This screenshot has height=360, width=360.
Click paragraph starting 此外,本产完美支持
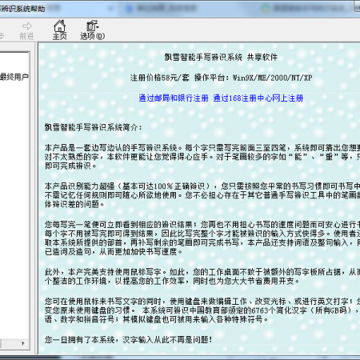pyautogui.click(x=202, y=277)
